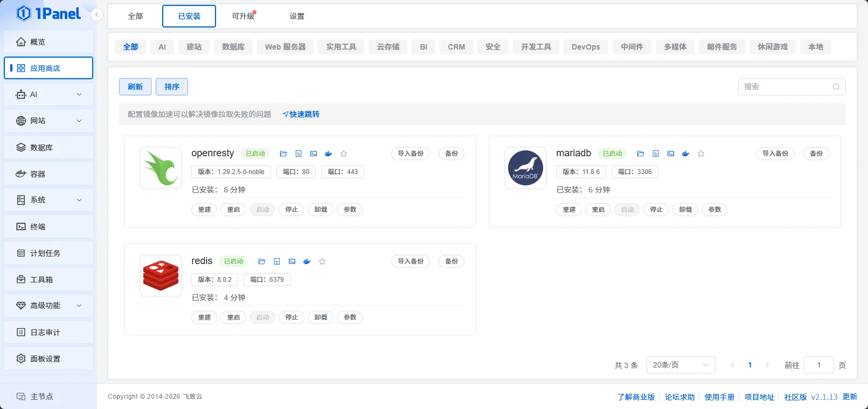
Task: Open the 设置 tab
Action: (297, 16)
